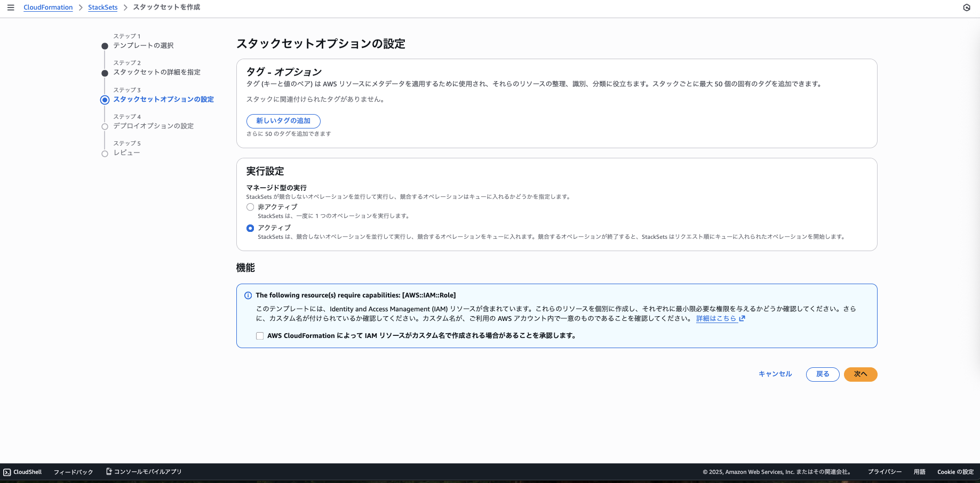This screenshot has width=980, height=483.
Task: Open the 詳細はこちら documentation link
Action: tap(716, 318)
